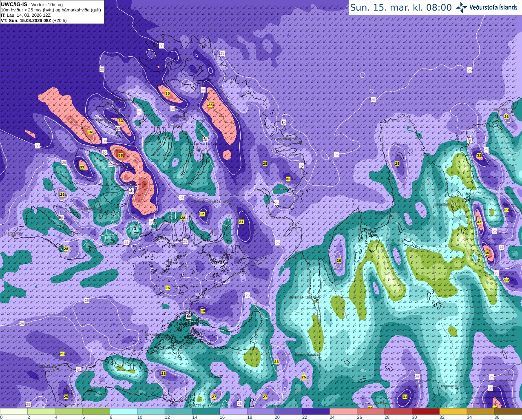Click the yellow 38 maximum gust label
Screen dimensions: 522x420
click(x=121, y=155)
